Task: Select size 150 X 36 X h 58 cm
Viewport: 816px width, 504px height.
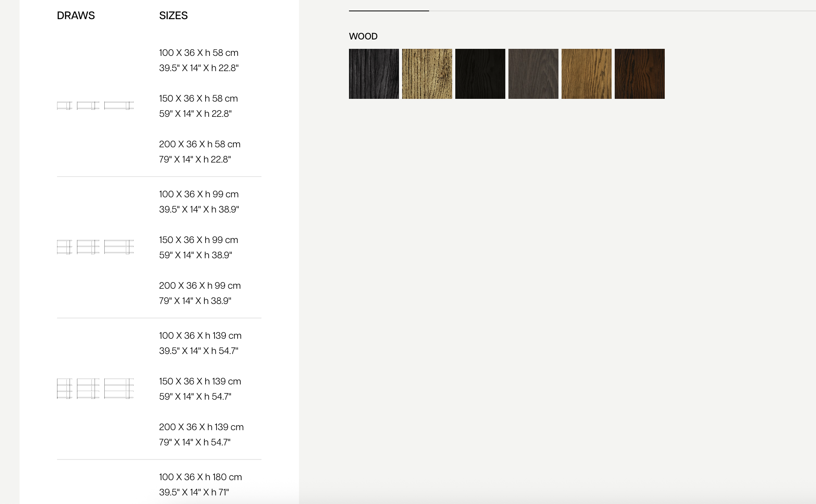Action: tap(198, 98)
